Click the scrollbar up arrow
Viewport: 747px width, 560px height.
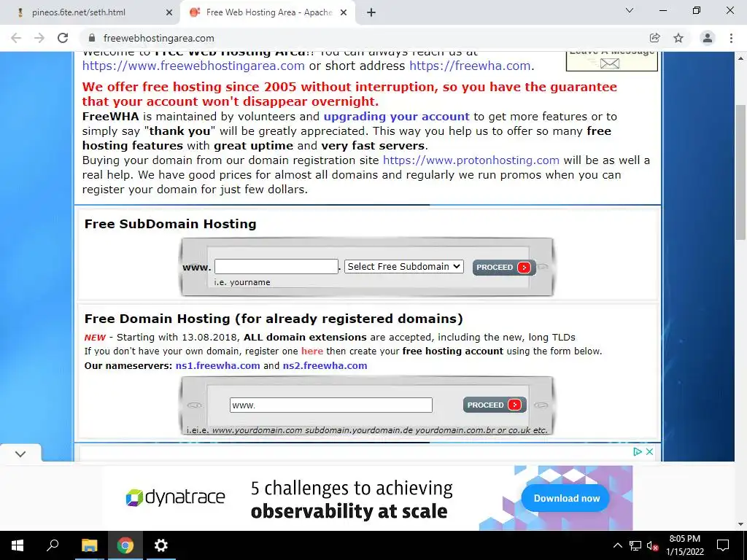(x=741, y=58)
